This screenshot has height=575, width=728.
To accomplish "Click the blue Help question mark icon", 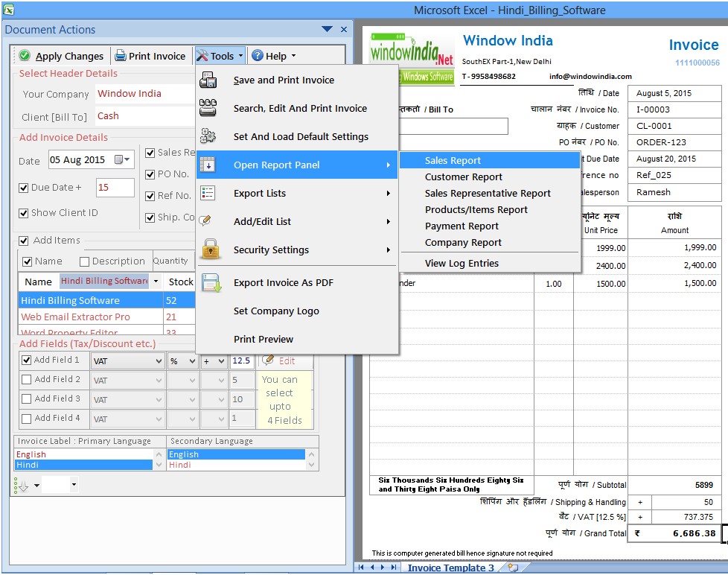I will point(258,56).
